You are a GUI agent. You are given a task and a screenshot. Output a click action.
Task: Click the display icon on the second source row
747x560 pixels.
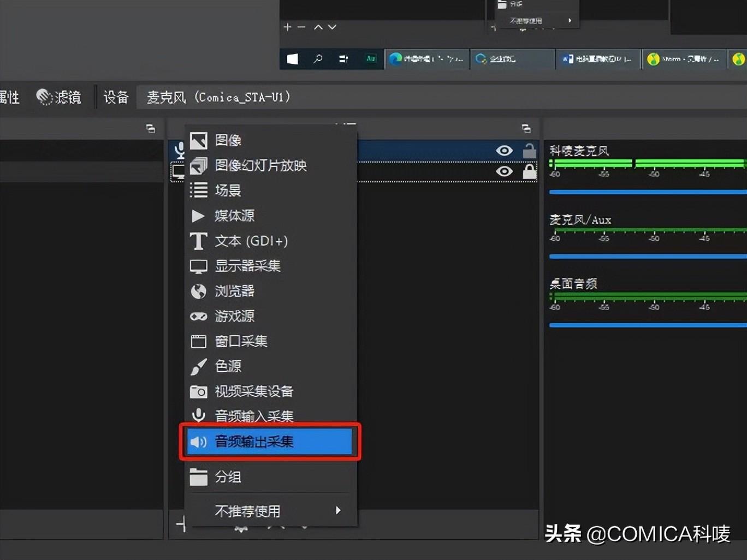(180, 171)
